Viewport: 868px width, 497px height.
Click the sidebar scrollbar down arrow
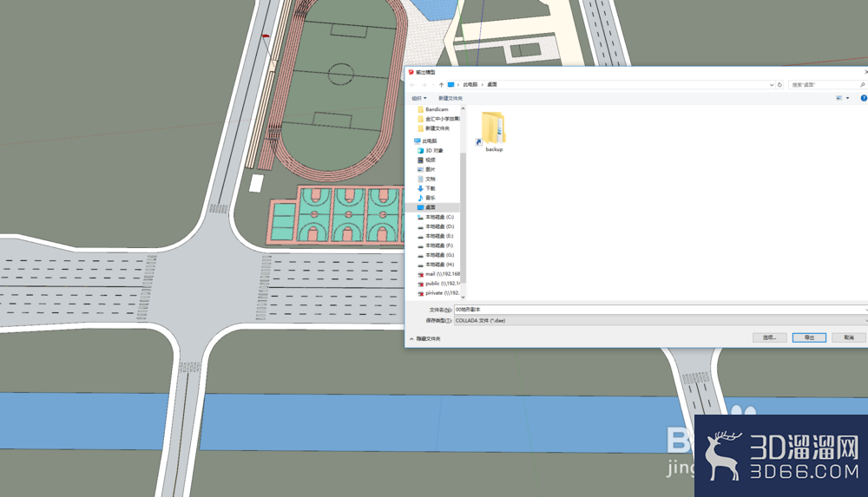pyautogui.click(x=463, y=298)
